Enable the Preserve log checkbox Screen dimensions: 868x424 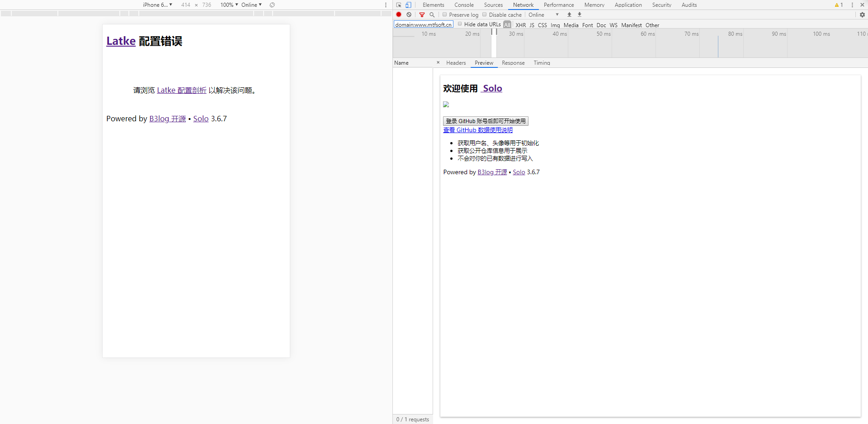pyautogui.click(x=445, y=14)
